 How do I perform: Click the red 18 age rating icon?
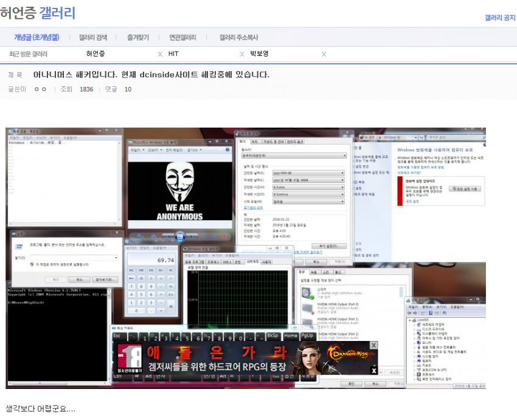(130, 357)
